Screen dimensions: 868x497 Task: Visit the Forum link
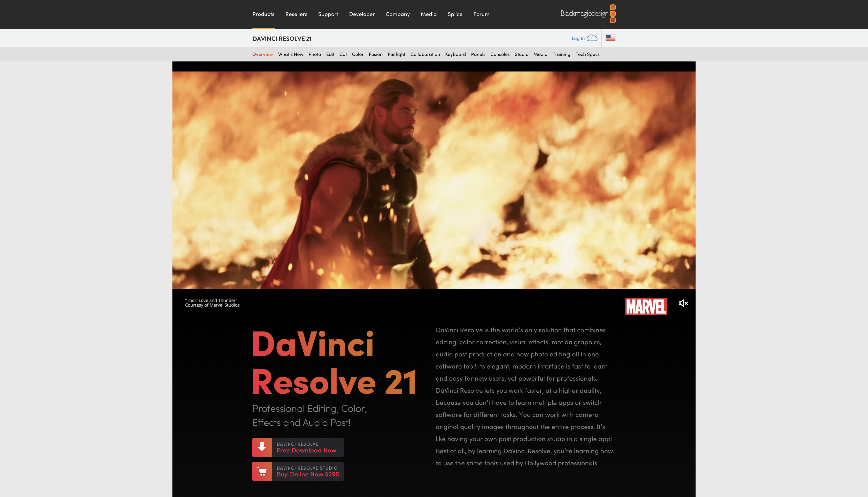pos(481,14)
